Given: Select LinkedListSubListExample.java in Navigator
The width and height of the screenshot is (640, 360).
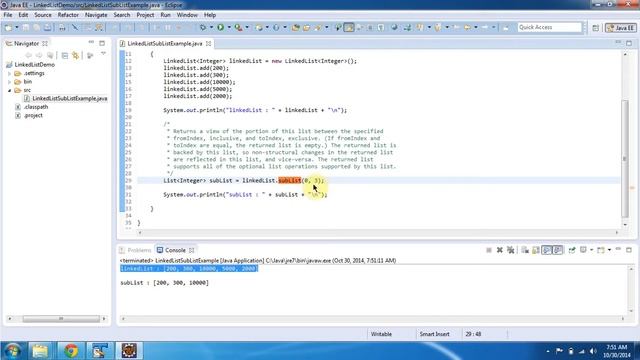Looking at the screenshot, I should [x=70, y=98].
